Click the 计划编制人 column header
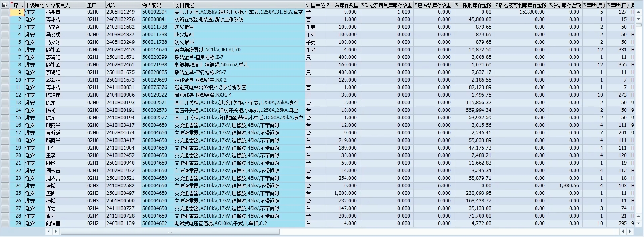Screen dimensions: 644x237 65,5
